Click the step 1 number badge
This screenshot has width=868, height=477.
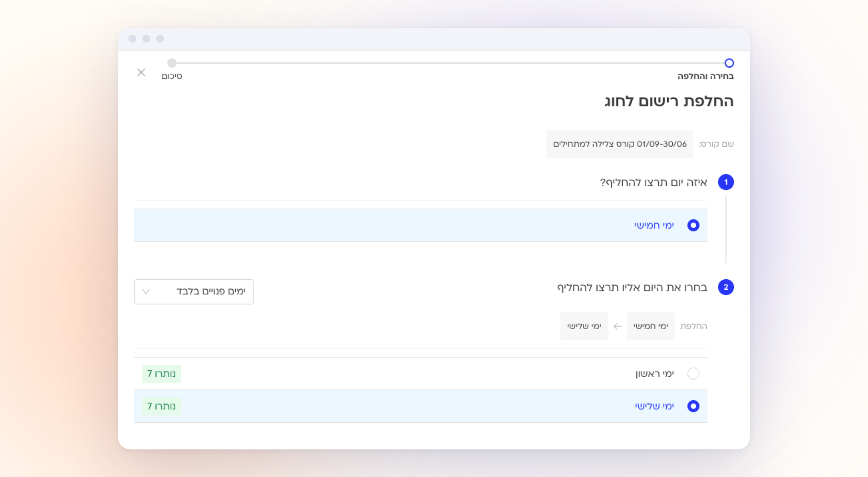pos(726,182)
